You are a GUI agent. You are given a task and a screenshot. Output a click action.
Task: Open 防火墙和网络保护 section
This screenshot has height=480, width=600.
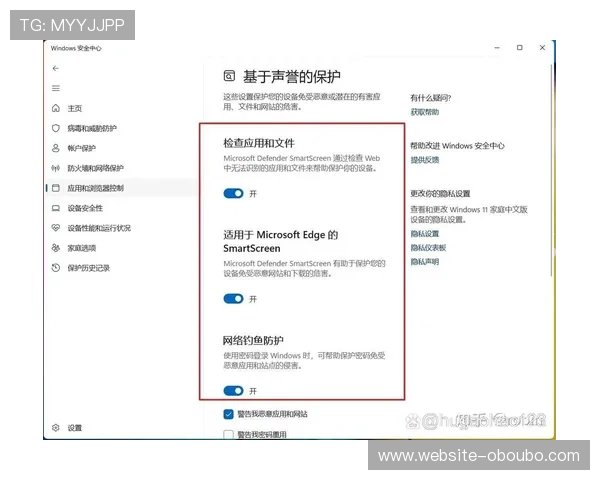95,168
